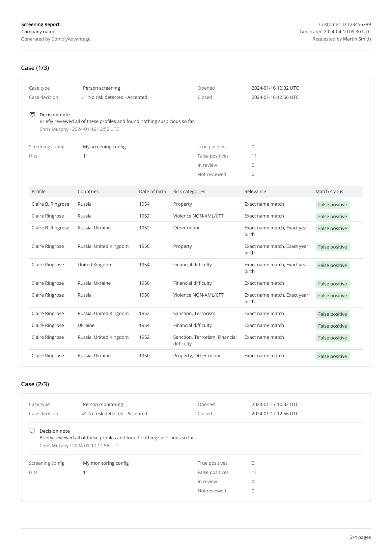Click the requester name Martin Smith

[x=357, y=39]
